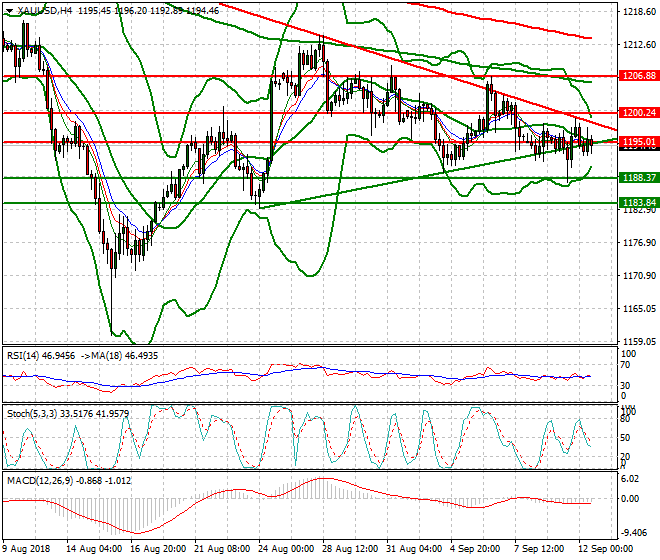The height and width of the screenshot is (560, 660).
Task: Click the 28 Aug 12:00 time label
Action: [350, 549]
